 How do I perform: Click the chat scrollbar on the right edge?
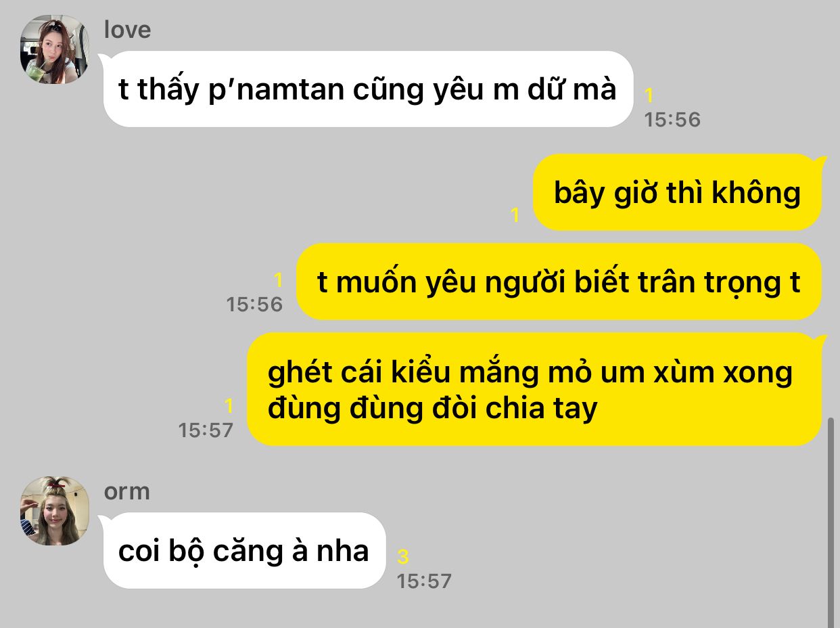(x=831, y=521)
